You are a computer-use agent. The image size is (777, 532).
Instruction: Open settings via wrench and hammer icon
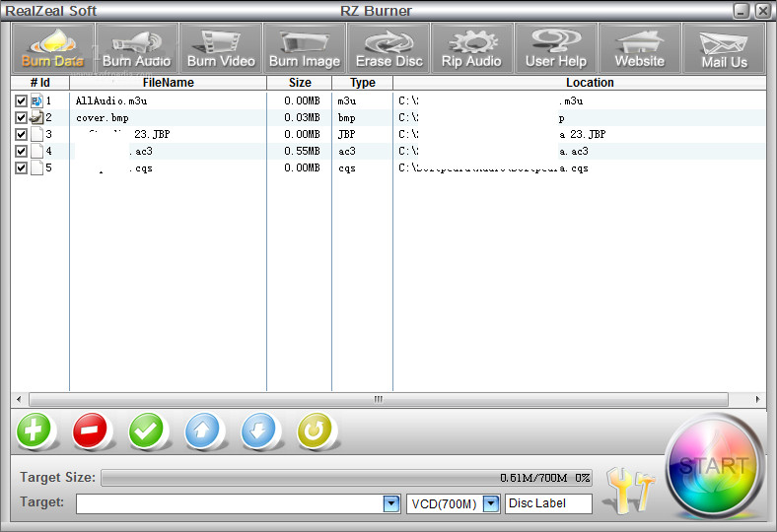click(x=630, y=490)
